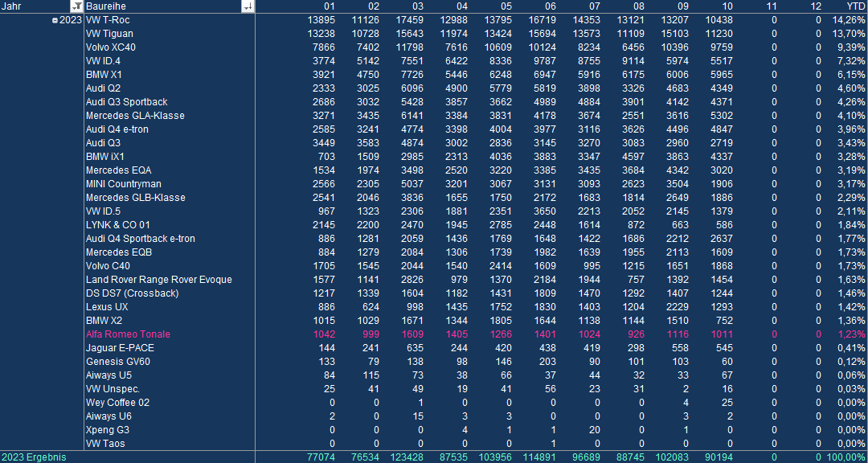868x463 pixels.
Task: Click the month 06 column header
Action: point(550,6)
